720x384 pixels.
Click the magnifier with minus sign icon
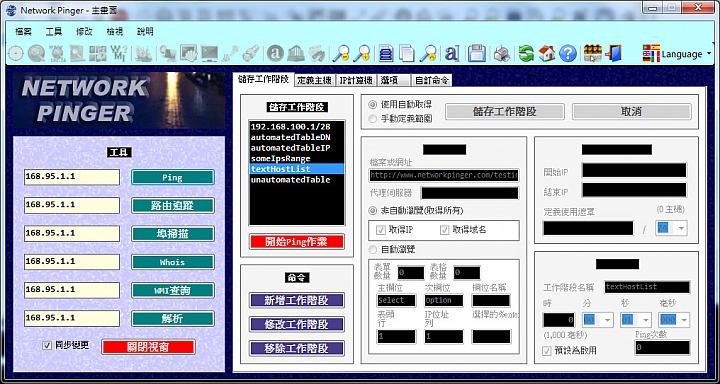[341, 54]
